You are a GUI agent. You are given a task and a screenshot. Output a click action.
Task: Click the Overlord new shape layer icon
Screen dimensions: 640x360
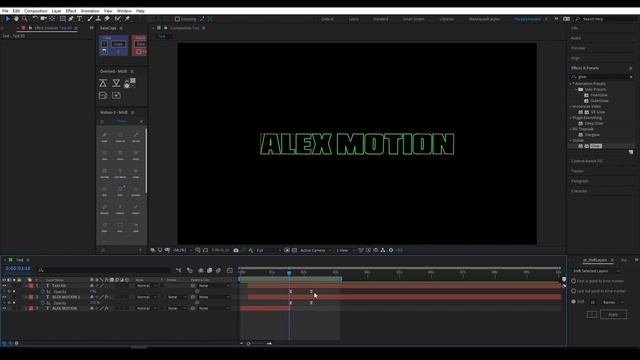(116, 96)
